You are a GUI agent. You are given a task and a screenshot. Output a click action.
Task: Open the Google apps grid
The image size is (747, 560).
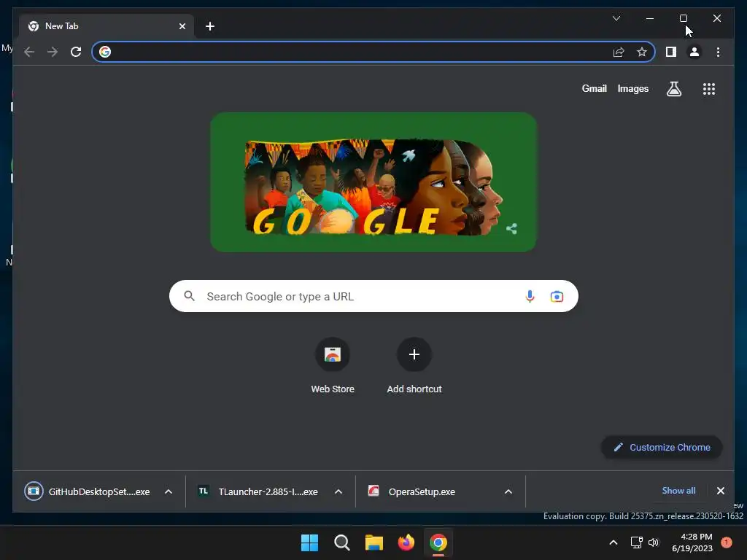click(x=709, y=88)
